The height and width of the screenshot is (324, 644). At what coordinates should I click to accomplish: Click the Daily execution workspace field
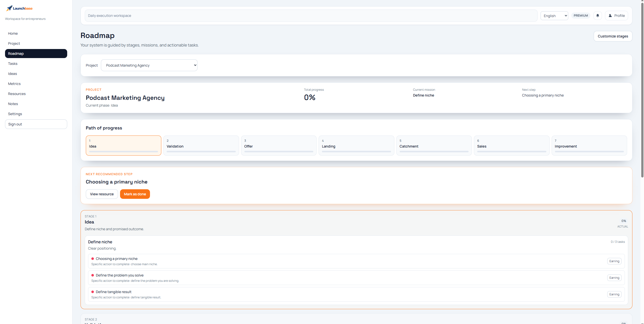point(311,16)
